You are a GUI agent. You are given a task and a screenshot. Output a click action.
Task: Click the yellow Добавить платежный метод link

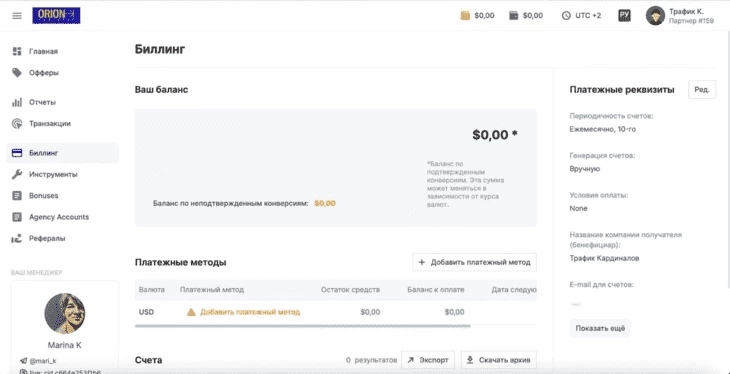click(250, 312)
